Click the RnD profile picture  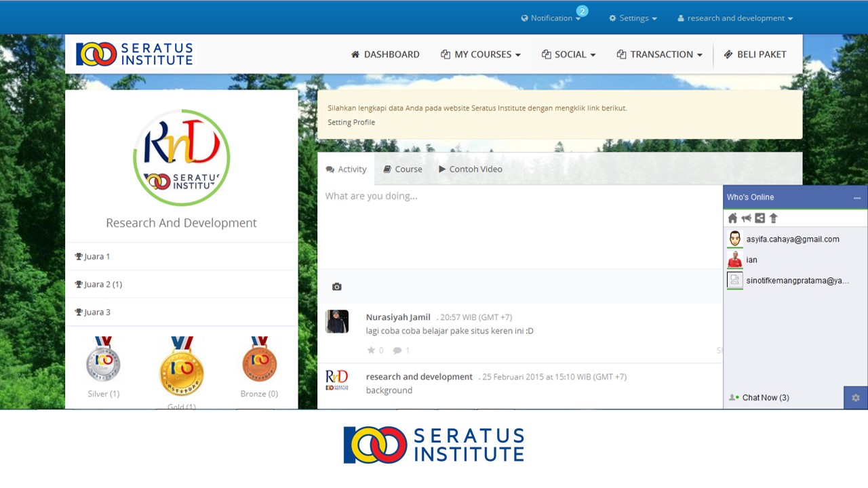(x=182, y=158)
